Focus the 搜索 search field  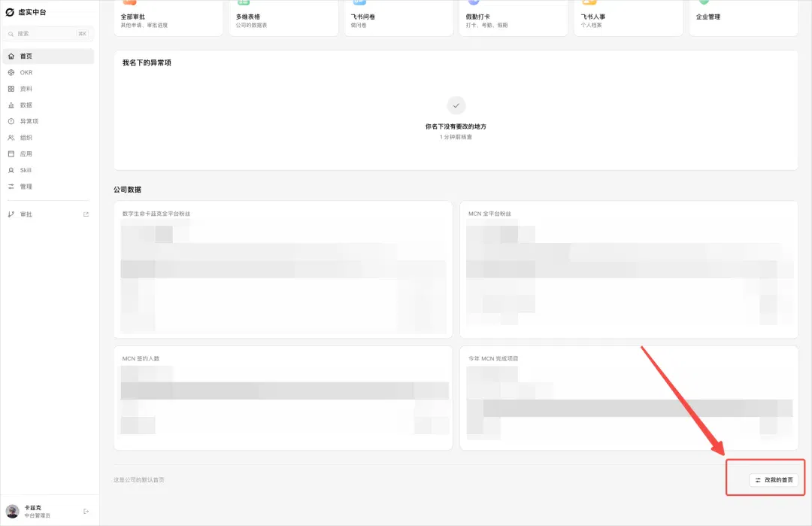click(x=48, y=34)
